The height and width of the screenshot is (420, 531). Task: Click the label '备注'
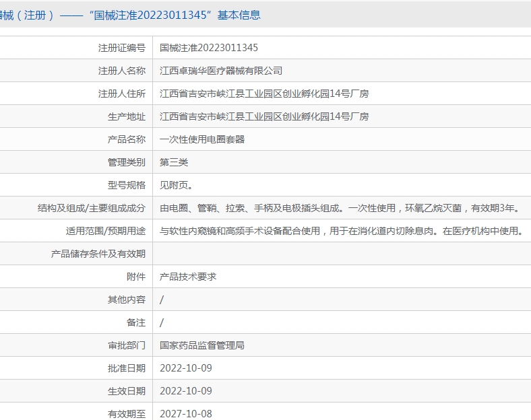[136, 322]
